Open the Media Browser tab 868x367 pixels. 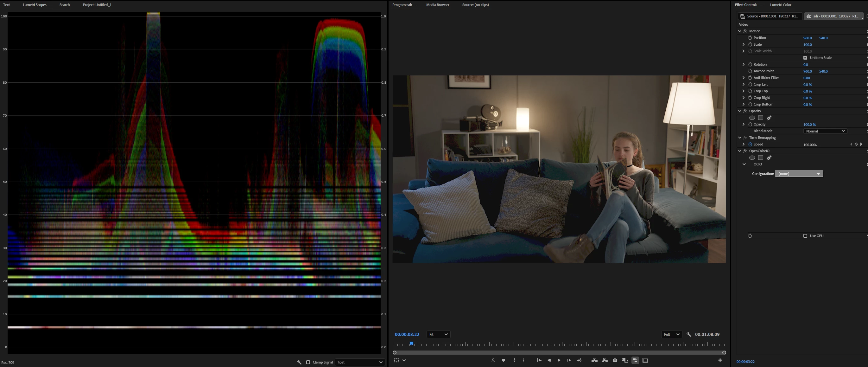437,5
